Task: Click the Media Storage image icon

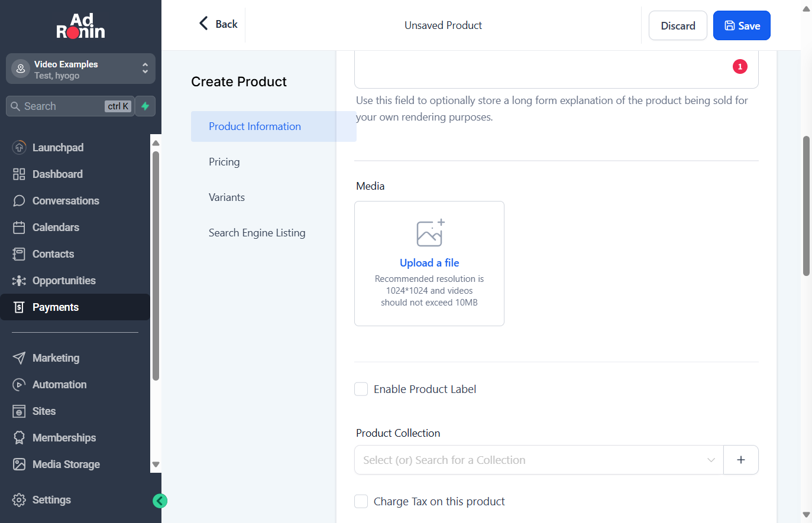Action: [x=19, y=464]
